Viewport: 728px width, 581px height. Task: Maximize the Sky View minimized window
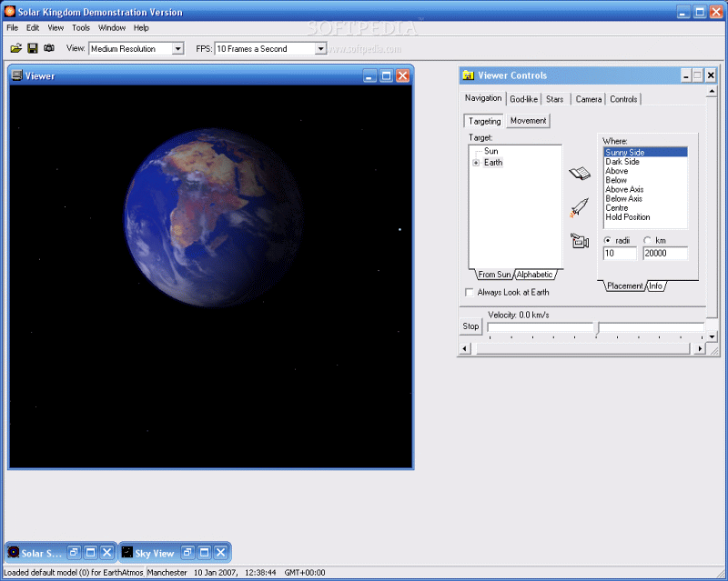204,552
